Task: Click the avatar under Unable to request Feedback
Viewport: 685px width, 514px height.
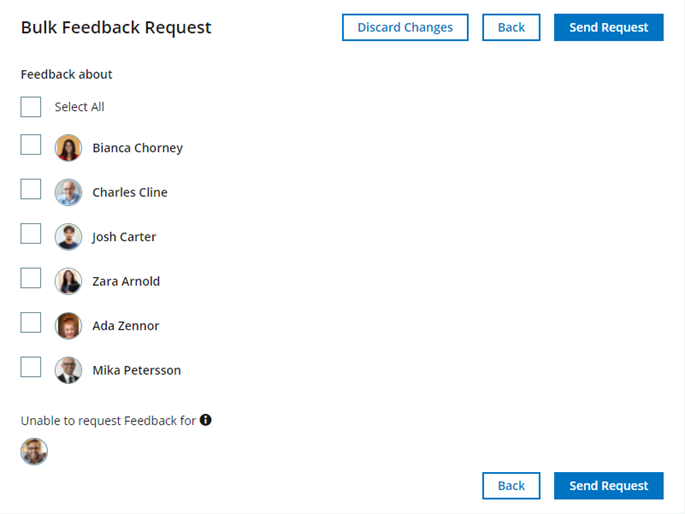Action: (34, 452)
